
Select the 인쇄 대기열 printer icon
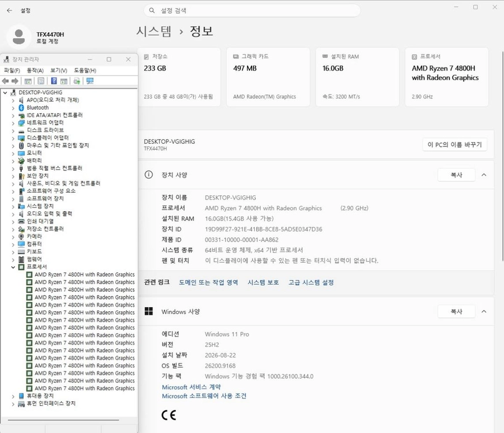21,221
